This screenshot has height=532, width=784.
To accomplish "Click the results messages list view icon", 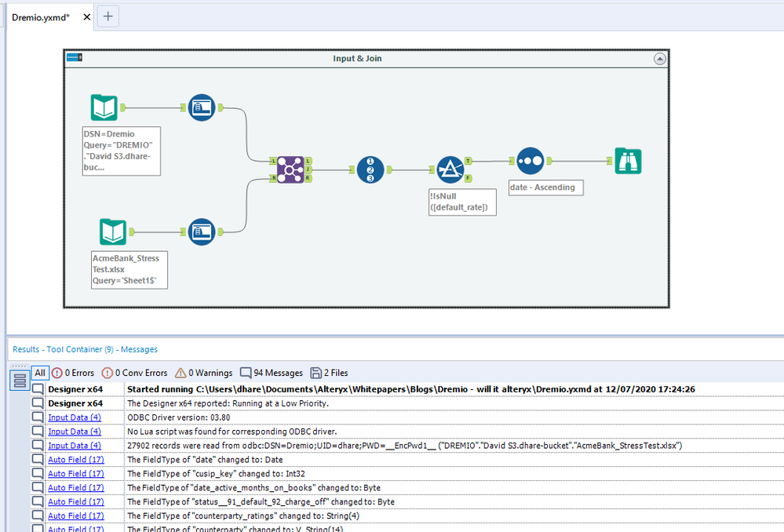I will pos(20,381).
